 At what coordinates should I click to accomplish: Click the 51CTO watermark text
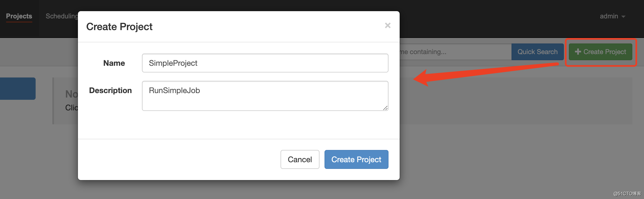(627, 193)
